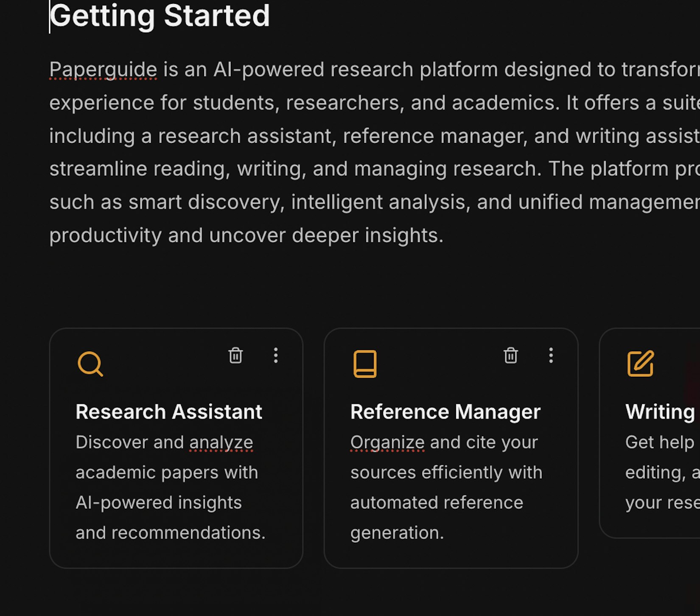This screenshot has height=616, width=700.
Task: Click the "AI-powered insights" line in Research Assistant
Action: (x=159, y=503)
